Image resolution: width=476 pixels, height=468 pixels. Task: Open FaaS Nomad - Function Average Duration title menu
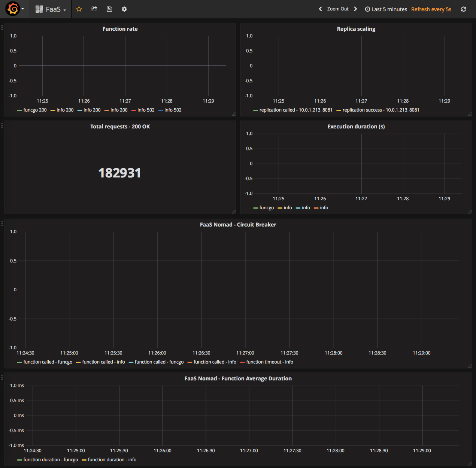click(238, 379)
